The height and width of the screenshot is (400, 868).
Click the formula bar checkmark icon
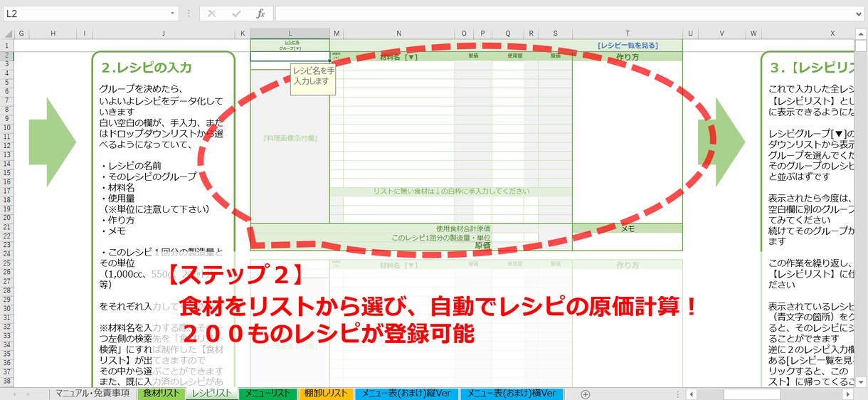236,14
